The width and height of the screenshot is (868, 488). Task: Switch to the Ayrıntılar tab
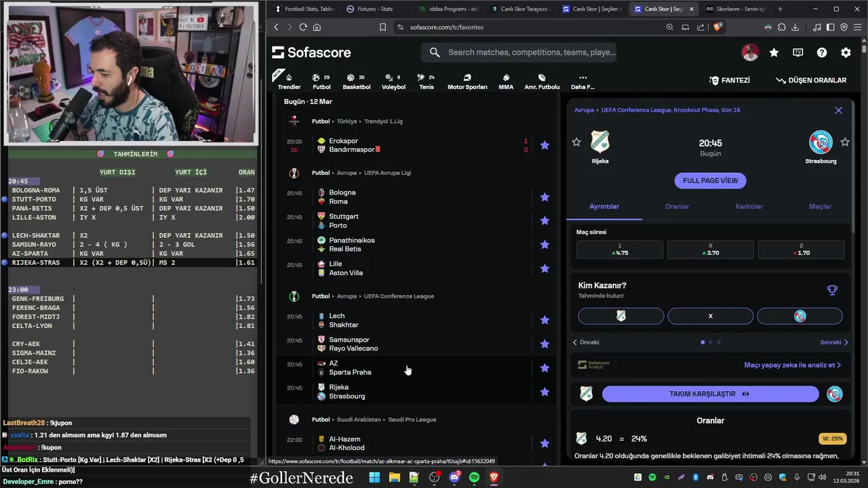(604, 207)
